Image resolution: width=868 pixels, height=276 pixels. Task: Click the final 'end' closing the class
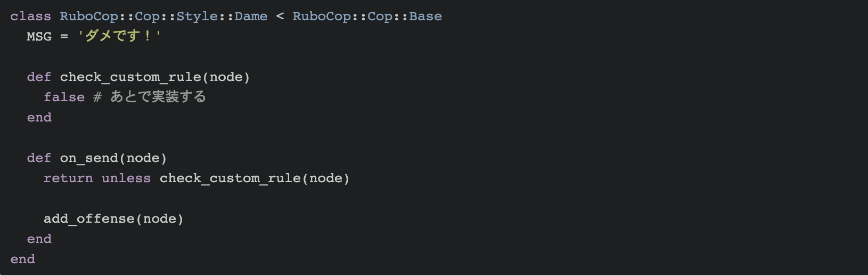pos(23,259)
